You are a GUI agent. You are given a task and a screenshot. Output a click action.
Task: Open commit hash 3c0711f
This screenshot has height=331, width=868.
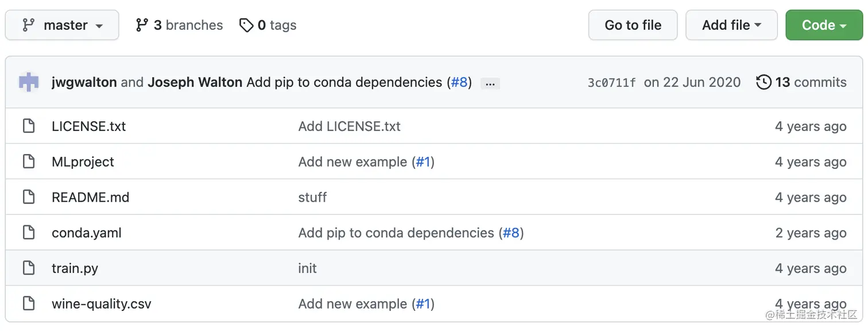(611, 83)
